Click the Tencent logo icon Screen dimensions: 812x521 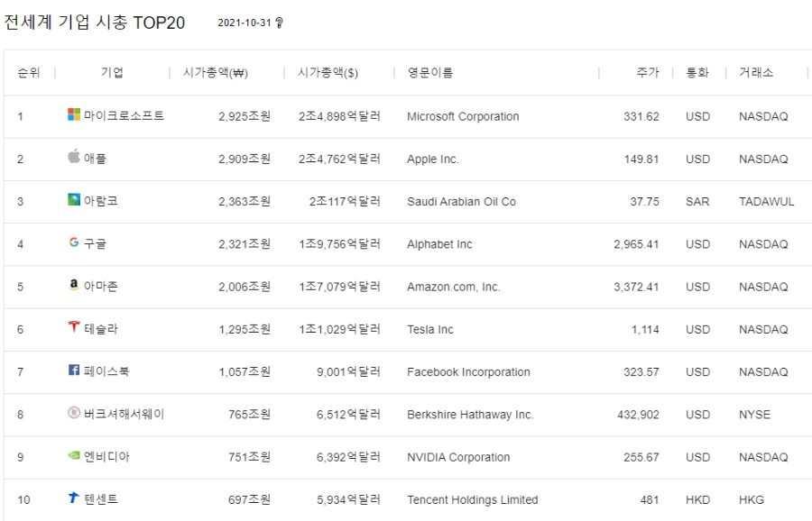point(74,498)
